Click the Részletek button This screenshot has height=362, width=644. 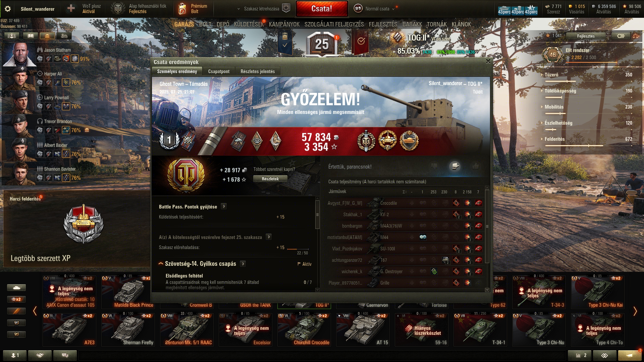tap(270, 179)
